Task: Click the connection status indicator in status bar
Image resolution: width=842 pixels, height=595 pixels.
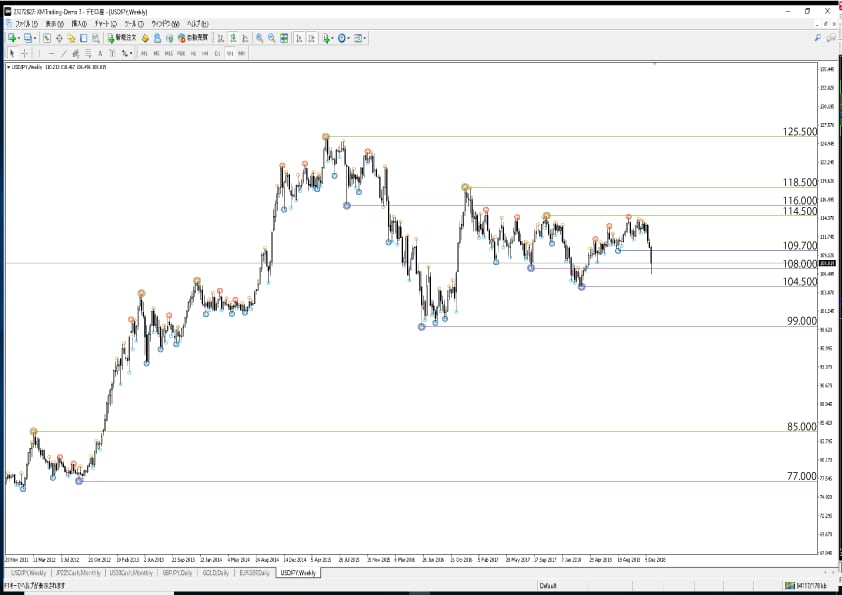Action: point(805,585)
